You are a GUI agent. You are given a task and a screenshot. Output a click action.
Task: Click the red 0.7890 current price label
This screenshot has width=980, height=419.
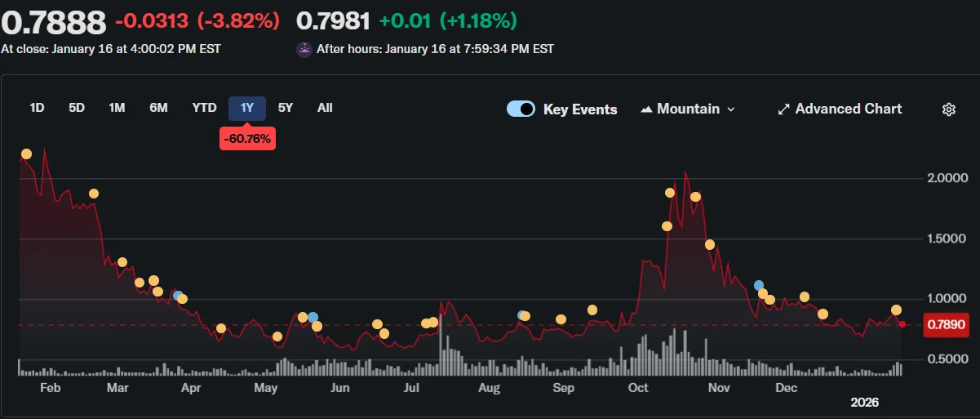pyautogui.click(x=947, y=325)
